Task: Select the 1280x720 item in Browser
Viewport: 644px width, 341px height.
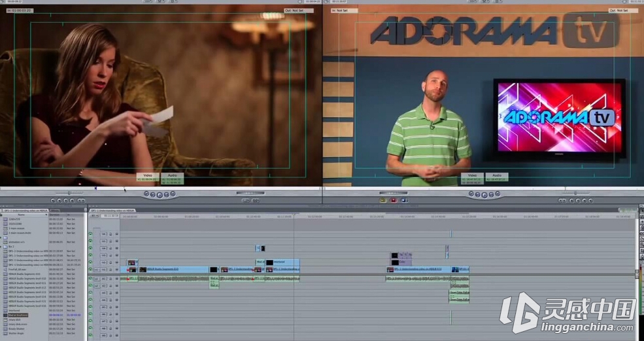Action: pyautogui.click(x=13, y=219)
